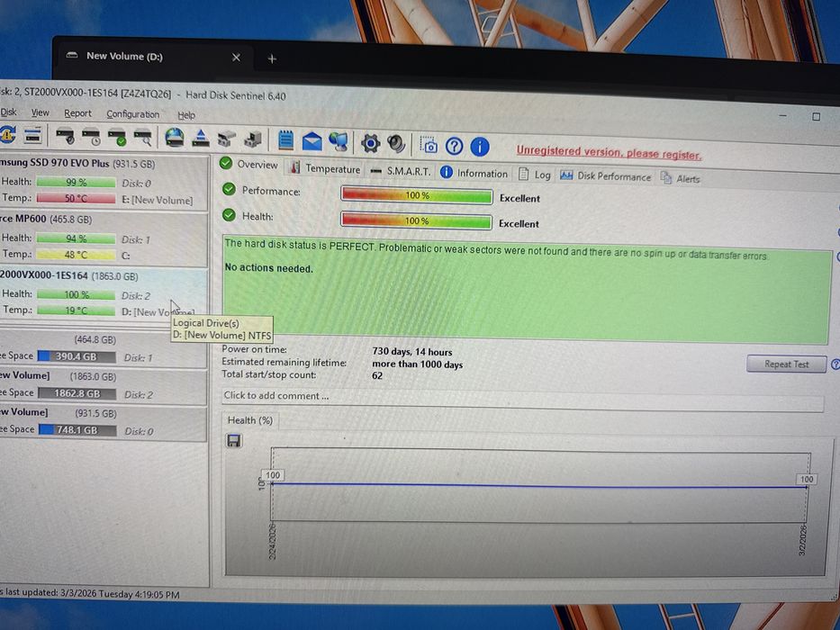Click the disk test with stethoscope icon

click(x=66, y=136)
